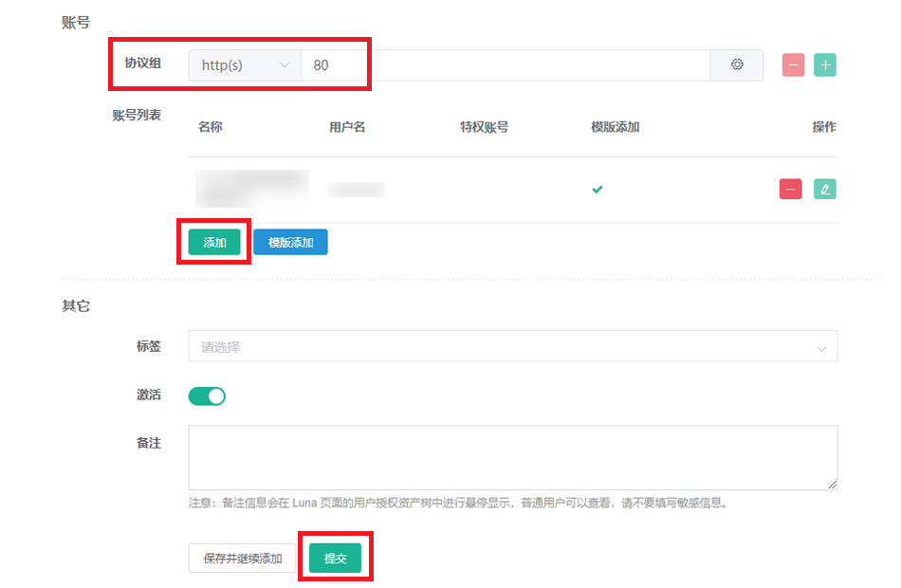The width and height of the screenshot is (901, 588).
Task: Click the red minus to remove the protocol
Action: pyautogui.click(x=793, y=64)
